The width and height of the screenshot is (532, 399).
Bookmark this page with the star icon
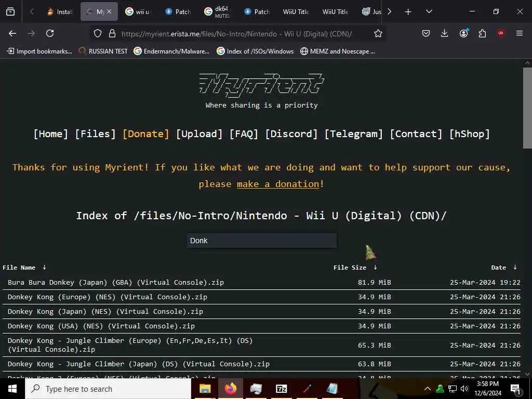click(378, 34)
